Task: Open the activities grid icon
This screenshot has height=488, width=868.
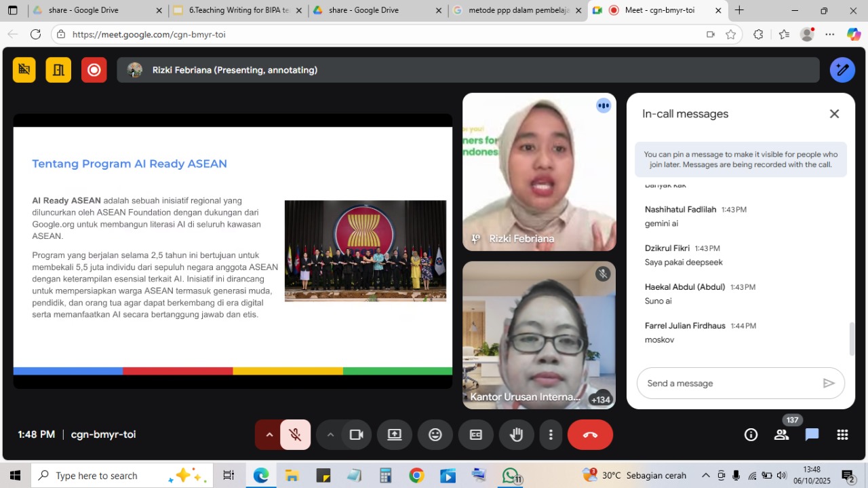Action: click(842, 435)
